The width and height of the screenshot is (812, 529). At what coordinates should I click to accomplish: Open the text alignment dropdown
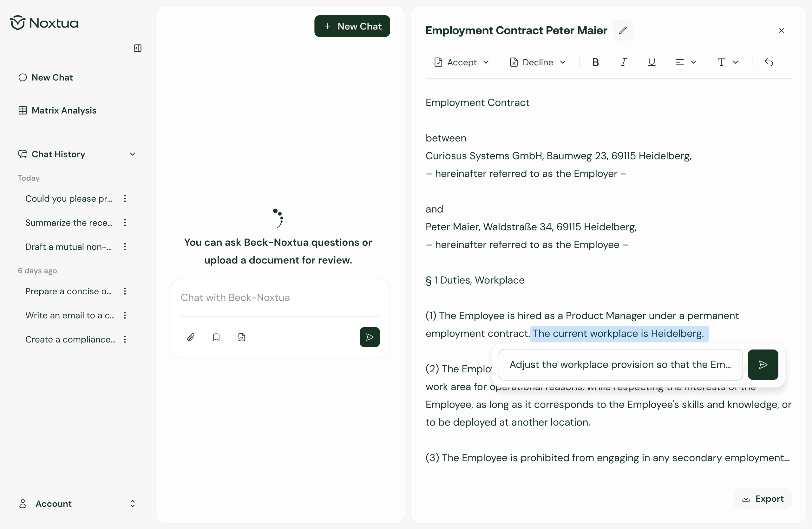pyautogui.click(x=685, y=62)
